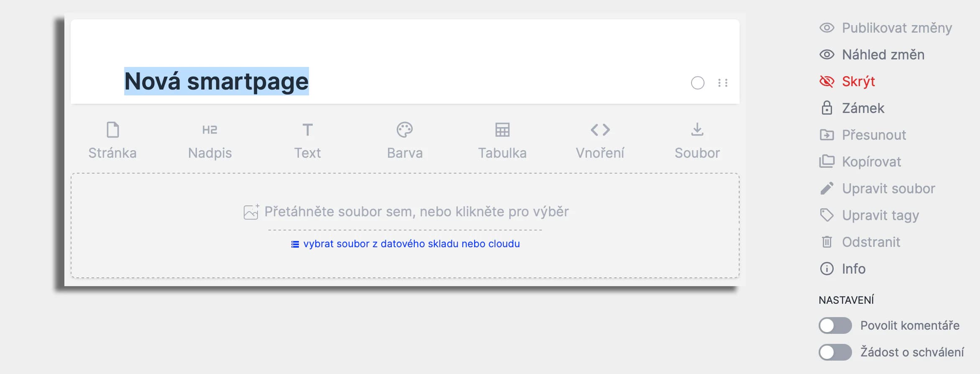Click Skrýt to hide the page
Screen dimensions: 980x374
click(x=858, y=81)
